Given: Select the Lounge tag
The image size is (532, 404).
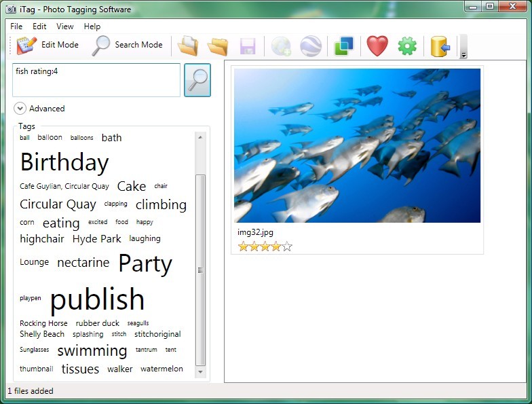Looking at the screenshot, I should click(34, 262).
